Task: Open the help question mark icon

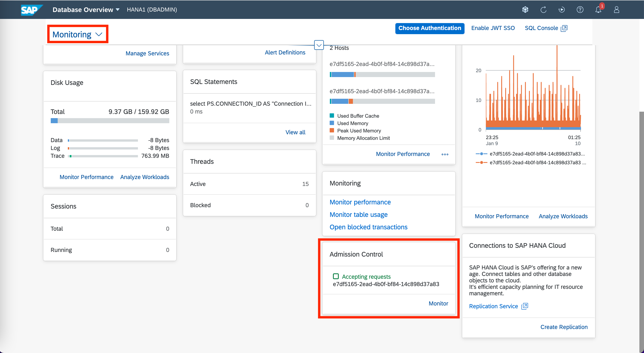Action: [580, 9]
